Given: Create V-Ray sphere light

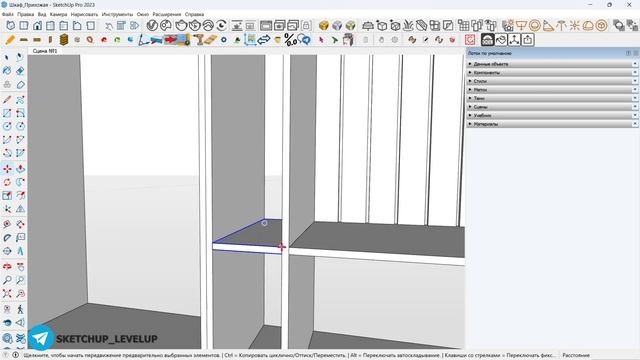Looking at the screenshot, I should 535,25.
